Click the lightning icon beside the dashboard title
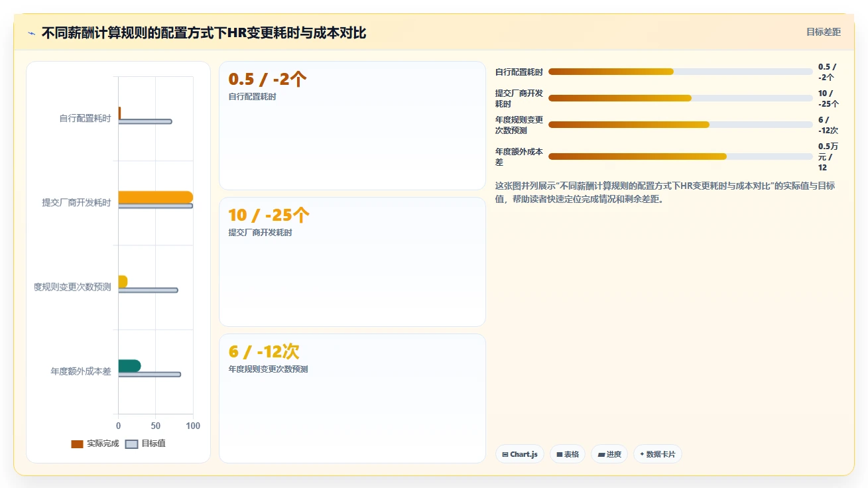This screenshot has height=488, width=868. click(32, 33)
